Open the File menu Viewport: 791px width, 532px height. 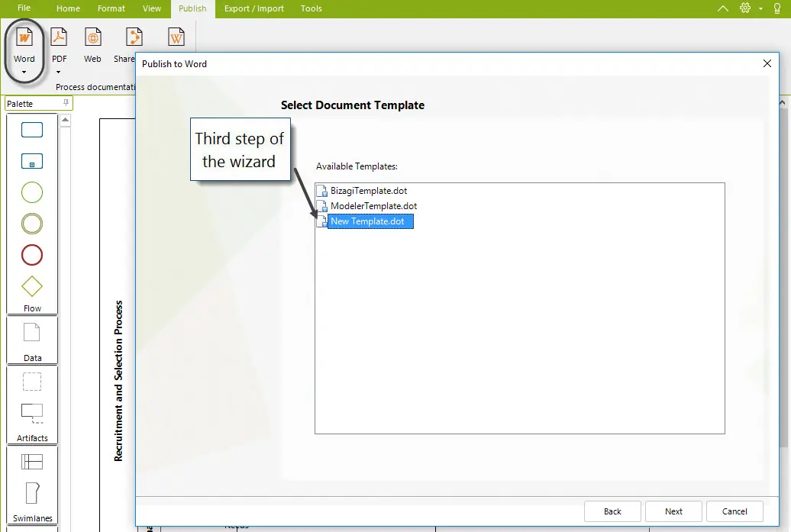24,8
